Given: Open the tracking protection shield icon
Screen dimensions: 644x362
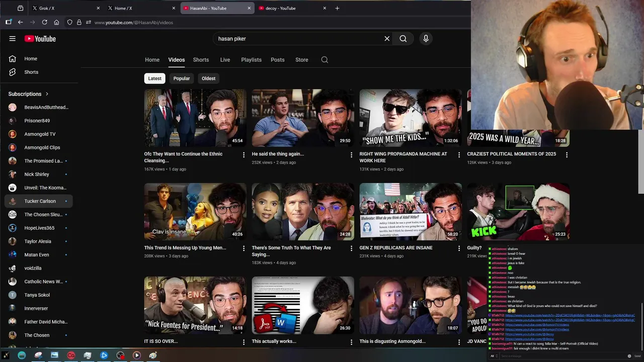Looking at the screenshot, I should click(x=70, y=22).
